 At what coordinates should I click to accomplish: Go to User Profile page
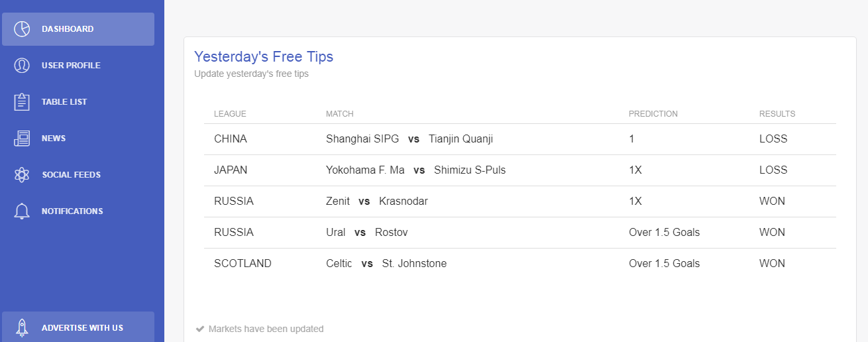(x=71, y=66)
